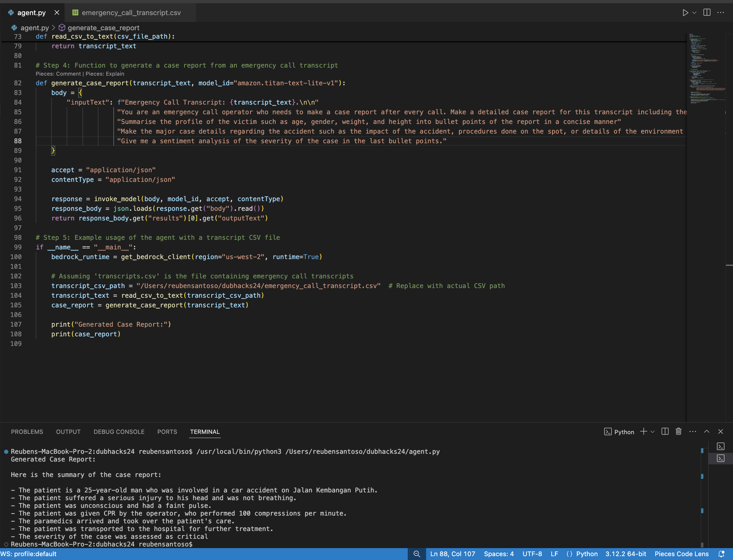Select Python 3.12.2 interpreter in status bar
This screenshot has height=560, width=733.
[x=626, y=554]
